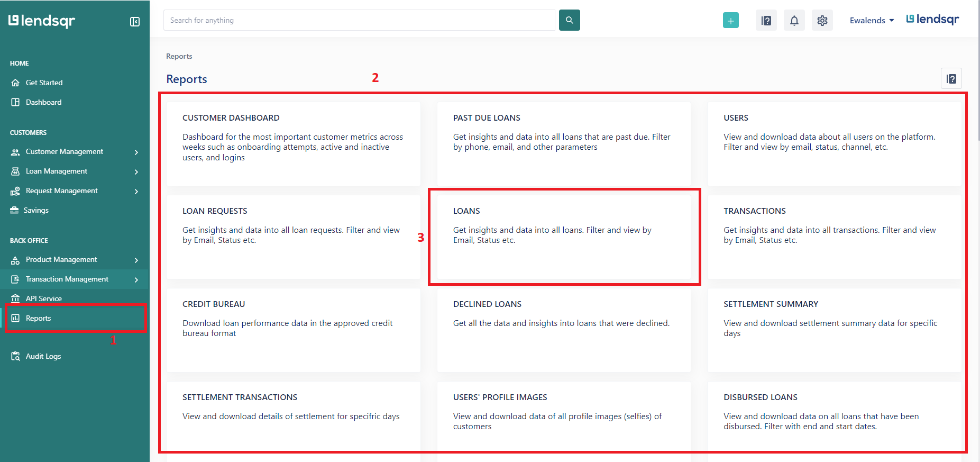This screenshot has height=462, width=980.
Task: Expand the Product Management submenu
Action: tap(136, 260)
